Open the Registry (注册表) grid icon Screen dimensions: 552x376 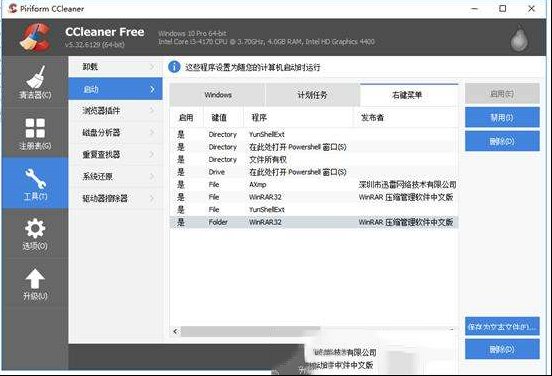(x=35, y=128)
